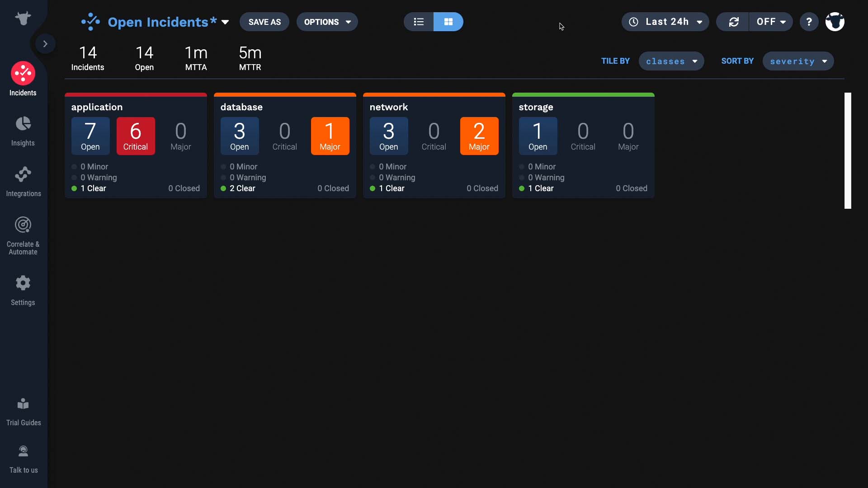The image size is (868, 488).
Task: Click the database 3 Open tile
Action: (240, 136)
